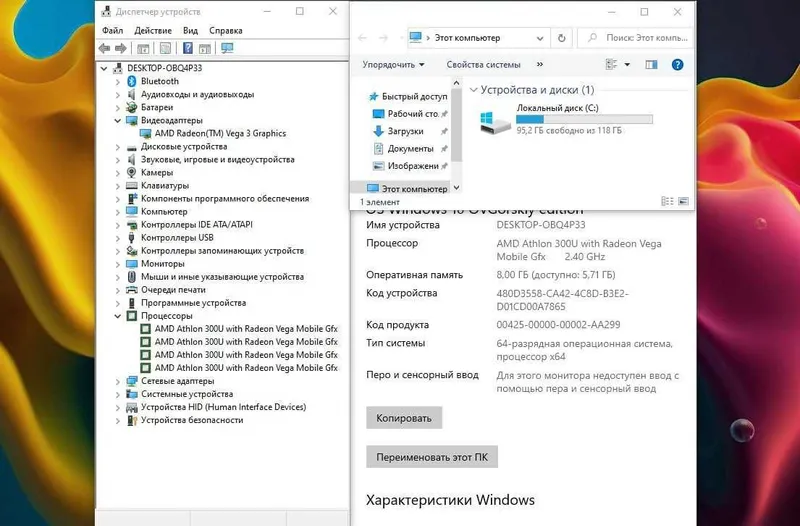The height and width of the screenshot is (526, 800).
Task: Collapse the Устройства и диски group
Action: pyautogui.click(x=473, y=90)
